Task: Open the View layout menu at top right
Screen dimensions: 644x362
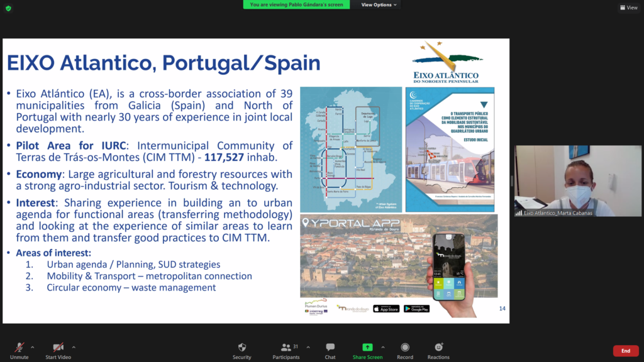Action: click(628, 8)
